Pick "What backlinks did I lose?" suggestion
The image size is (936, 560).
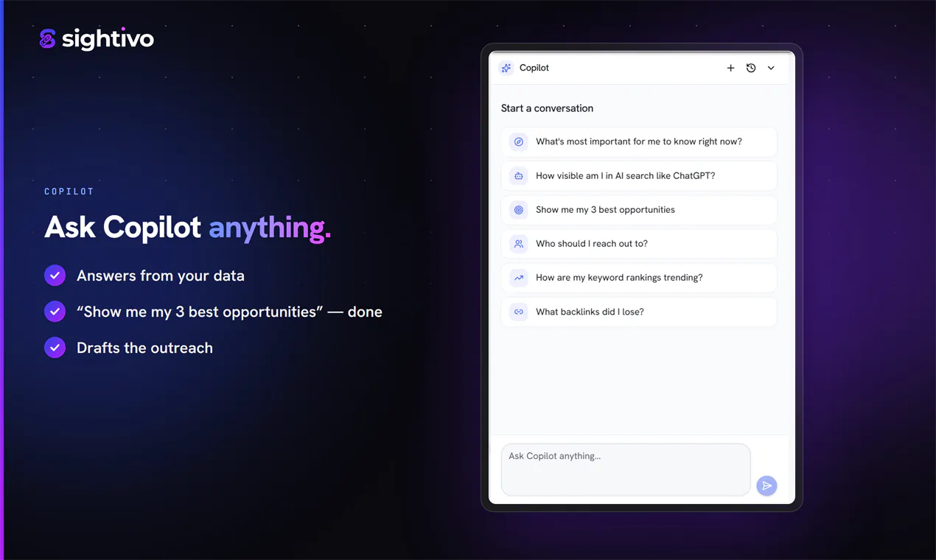pyautogui.click(x=639, y=312)
